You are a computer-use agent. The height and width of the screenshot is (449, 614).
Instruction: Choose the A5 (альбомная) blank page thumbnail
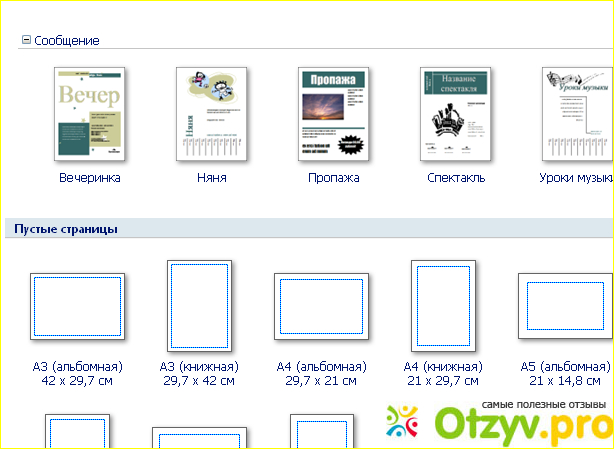[565, 306]
